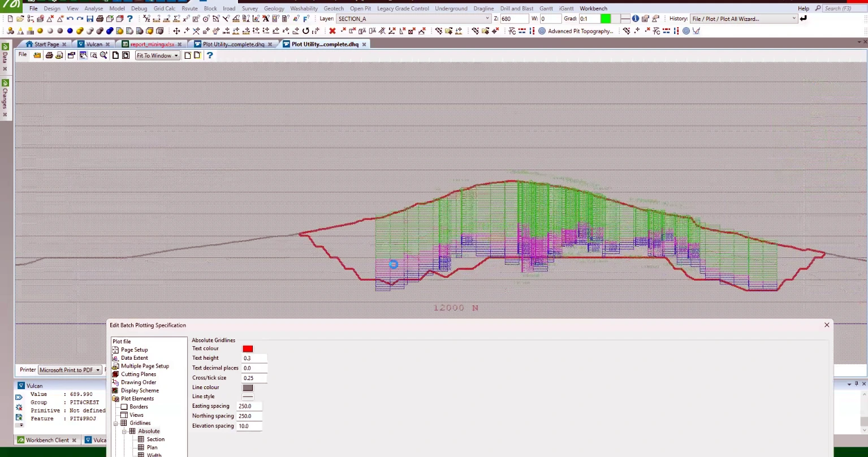Screen dimensions: 868x457
Task: Click the blue help question mark in plot toolbar
Action: [210, 55]
